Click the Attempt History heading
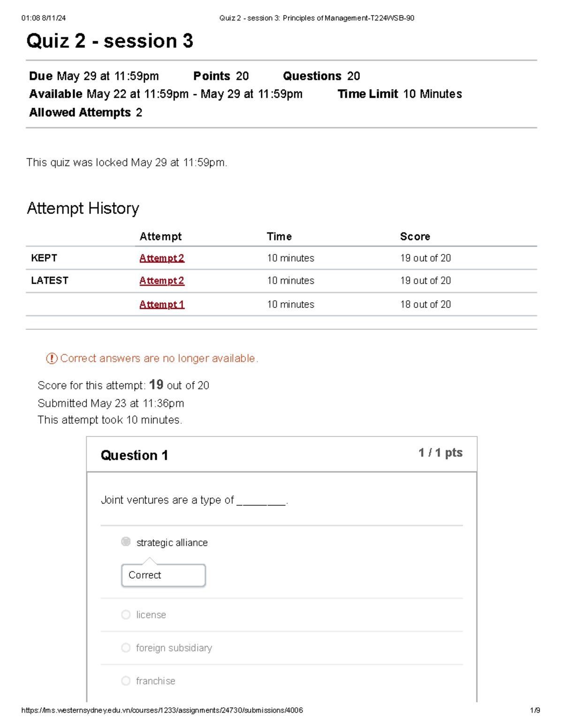This screenshot has height=728, width=563. point(83,208)
